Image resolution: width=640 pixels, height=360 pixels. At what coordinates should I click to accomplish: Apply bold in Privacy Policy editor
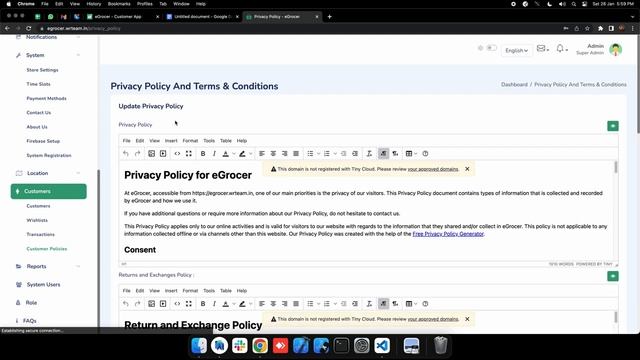[203, 153]
